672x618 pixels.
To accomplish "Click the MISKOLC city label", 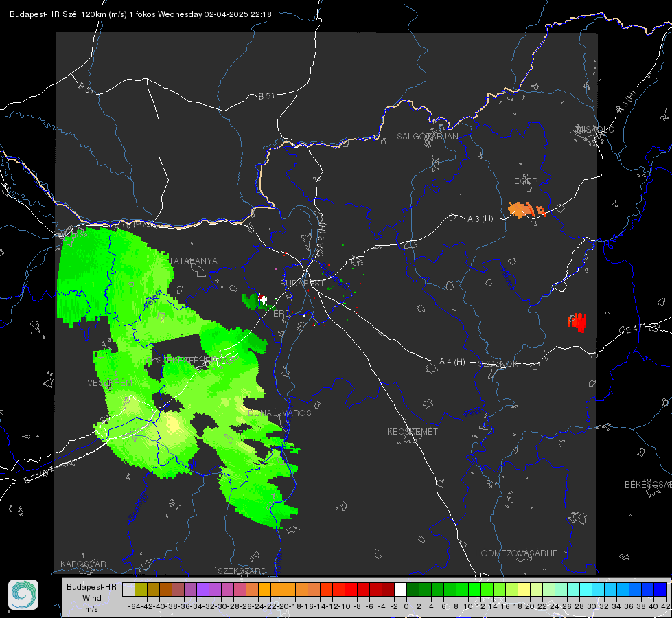I will [595, 129].
